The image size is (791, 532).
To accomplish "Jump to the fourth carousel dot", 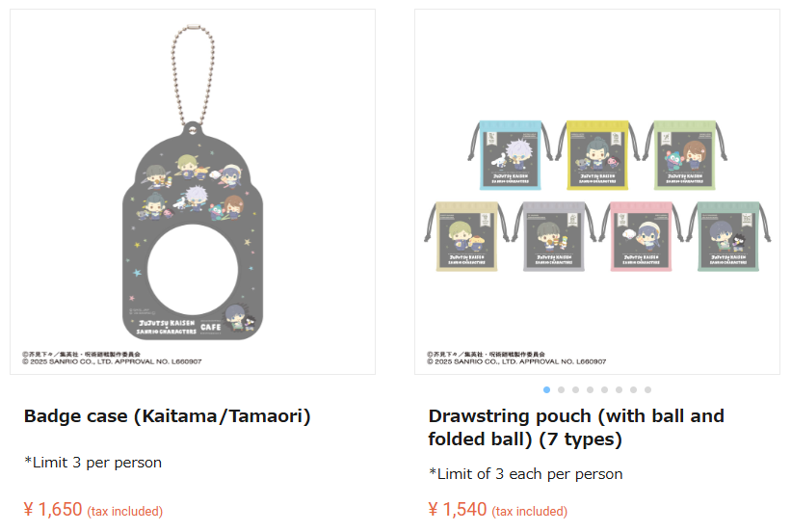I will (591, 389).
